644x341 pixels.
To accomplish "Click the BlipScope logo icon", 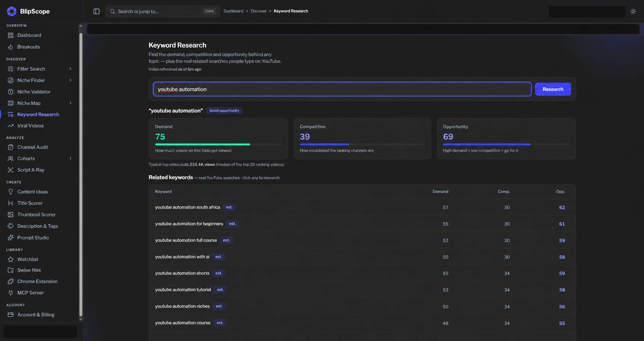I will coord(12,11).
